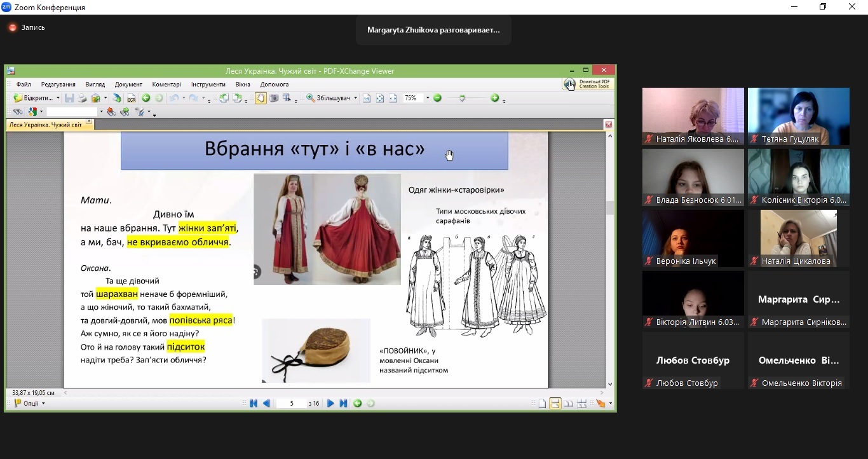This screenshot has width=868, height=459.
Task: Open the Вигляд menu
Action: coord(95,84)
